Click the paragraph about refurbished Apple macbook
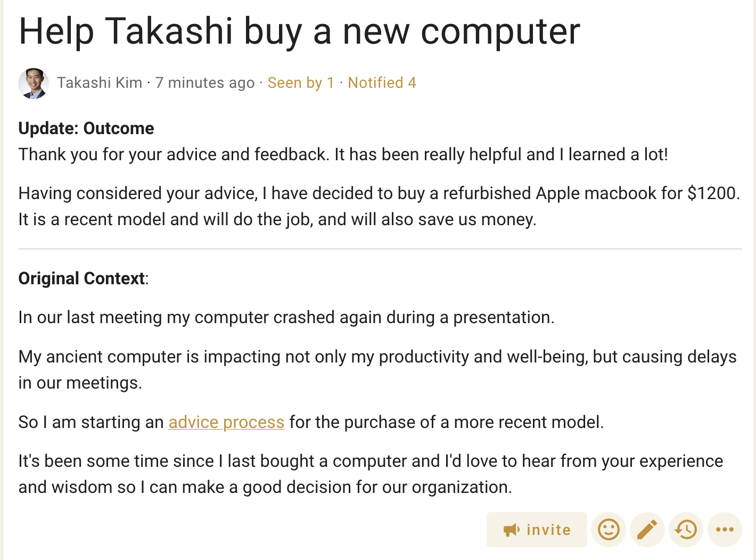This screenshot has height=560, width=756. coord(379,206)
